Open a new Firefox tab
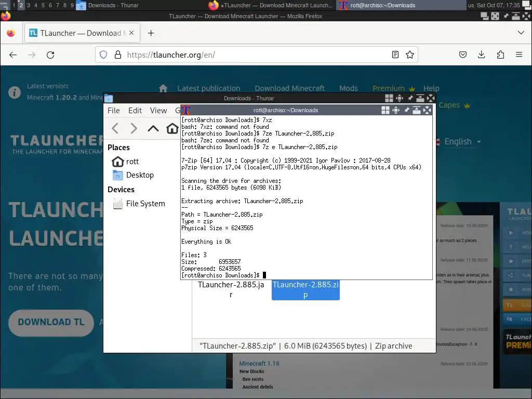Image resolution: width=532 pixels, height=399 pixels. click(x=151, y=33)
